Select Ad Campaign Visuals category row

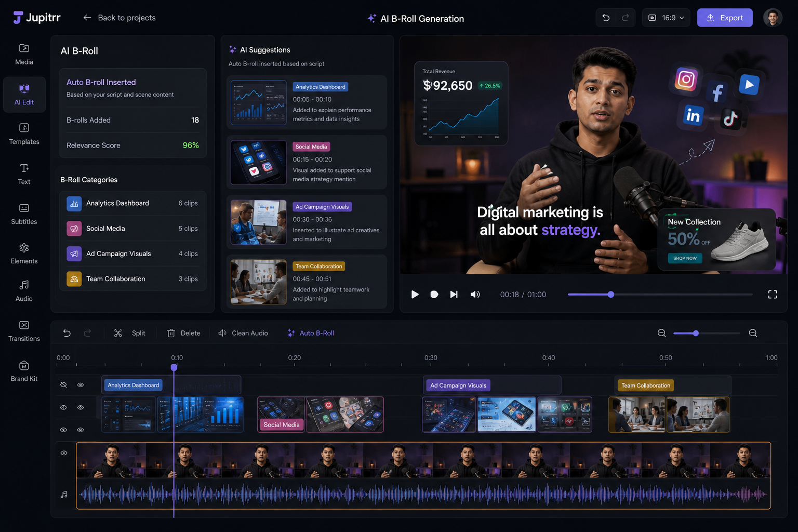click(x=132, y=254)
